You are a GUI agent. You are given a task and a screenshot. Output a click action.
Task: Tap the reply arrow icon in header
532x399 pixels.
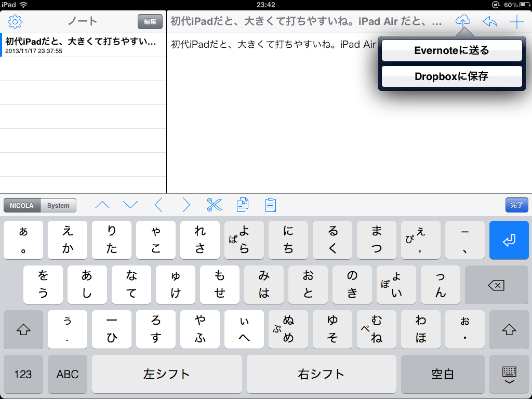[490, 22]
